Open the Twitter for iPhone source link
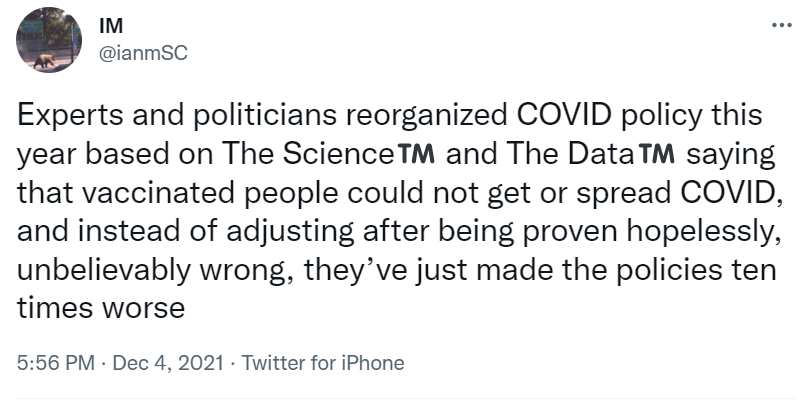The width and height of the screenshot is (808, 403). pos(323,363)
